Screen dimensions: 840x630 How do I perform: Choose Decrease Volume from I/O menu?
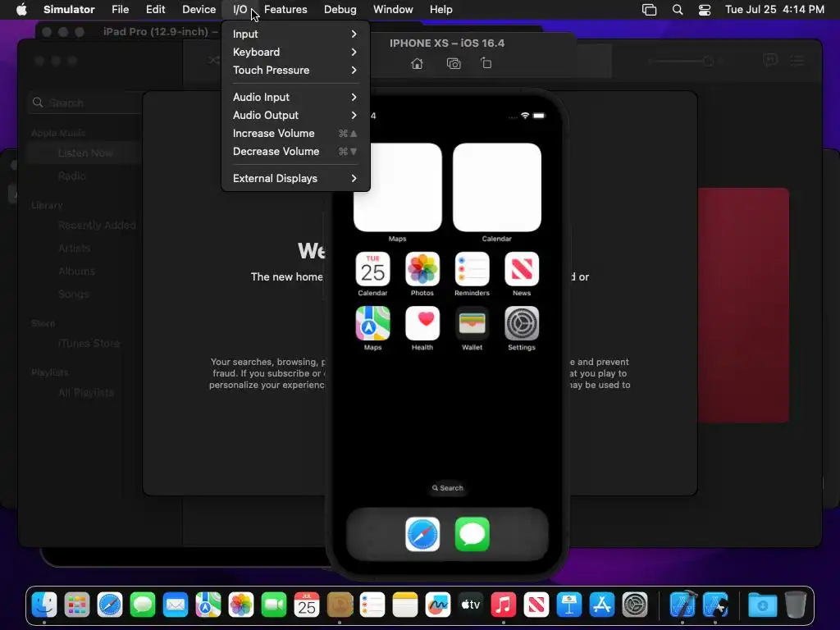295,152
